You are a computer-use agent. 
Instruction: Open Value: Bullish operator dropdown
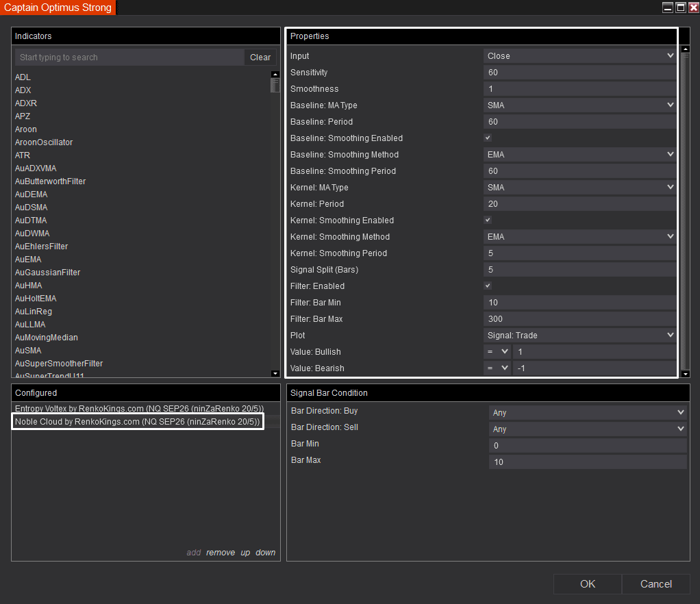[497, 352]
